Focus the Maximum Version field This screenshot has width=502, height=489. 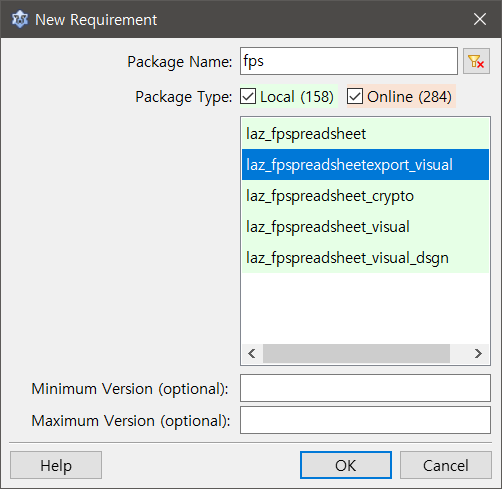coord(365,420)
